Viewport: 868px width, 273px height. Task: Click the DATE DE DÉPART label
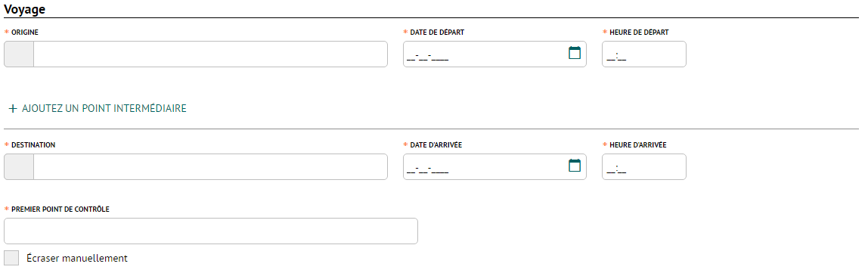coord(437,32)
